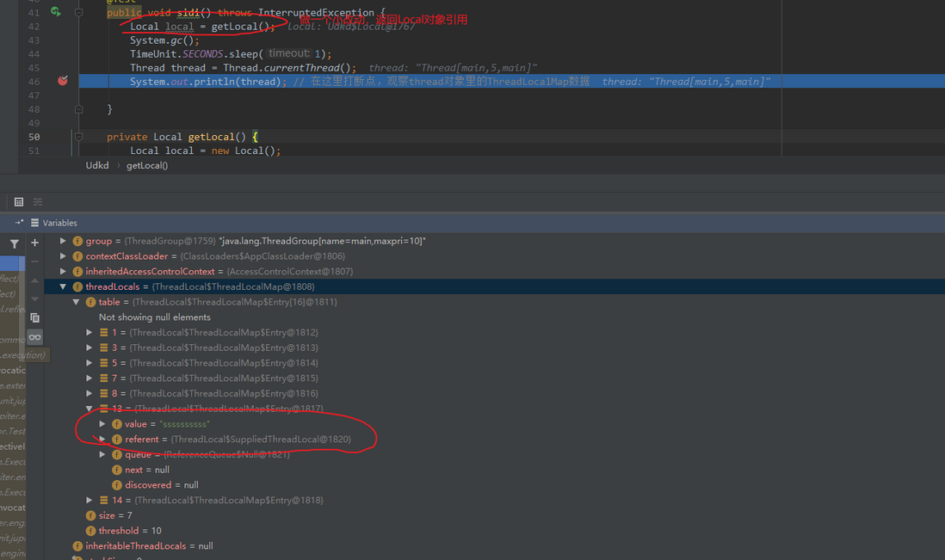Image resolution: width=945 pixels, height=560 pixels.
Task: Click the field icon of contextClassLoader
Action: click(x=77, y=256)
